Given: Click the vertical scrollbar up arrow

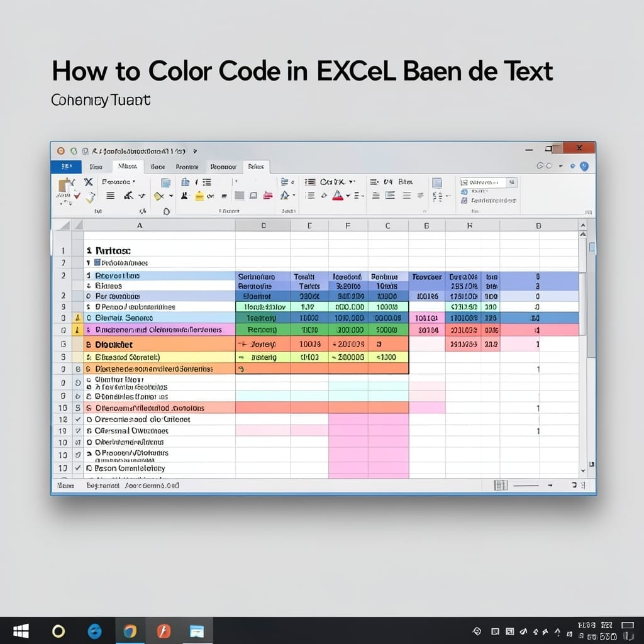Looking at the screenshot, I should coord(583,225).
